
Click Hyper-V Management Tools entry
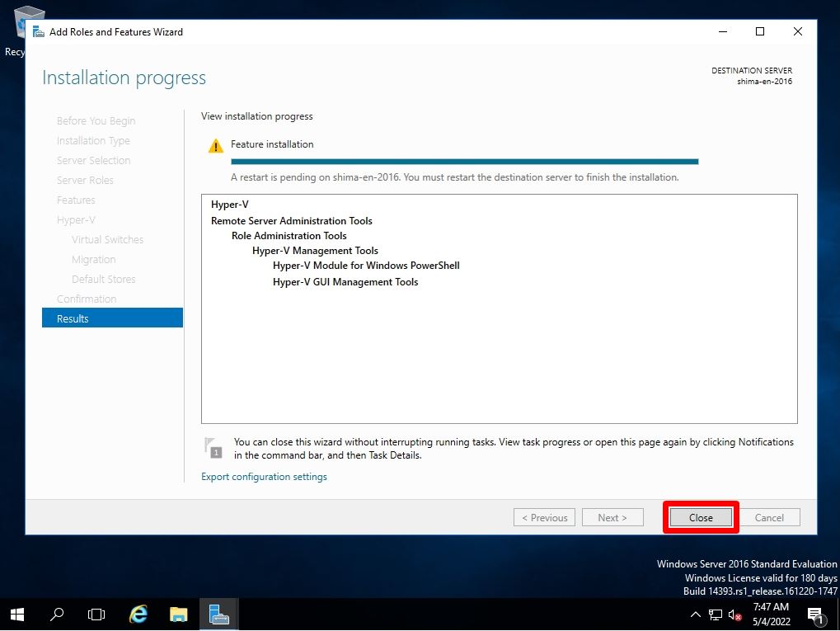tap(315, 251)
